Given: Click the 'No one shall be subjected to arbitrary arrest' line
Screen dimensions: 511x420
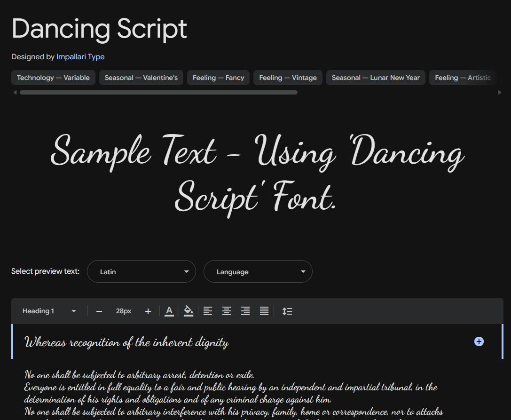Looking at the screenshot, I should click(139, 375).
